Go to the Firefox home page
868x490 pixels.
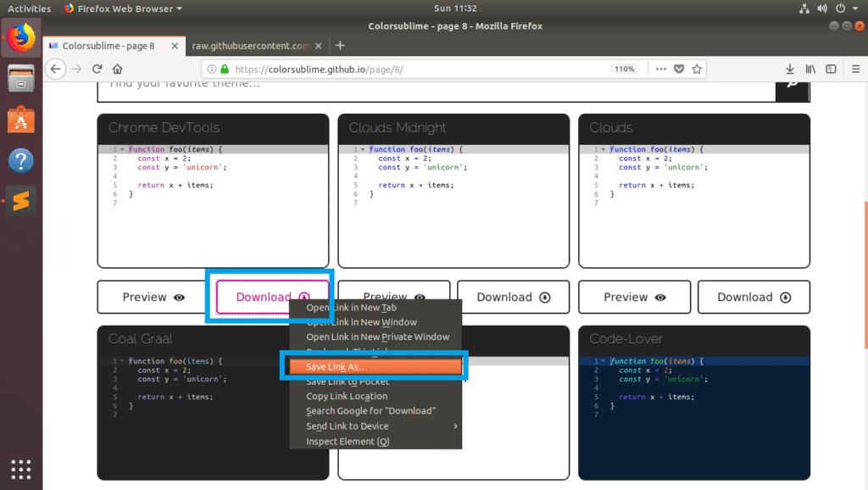coord(118,69)
